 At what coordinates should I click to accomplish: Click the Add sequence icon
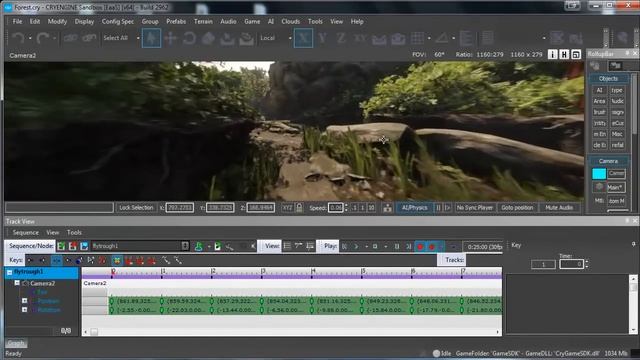pyautogui.click(x=61, y=246)
